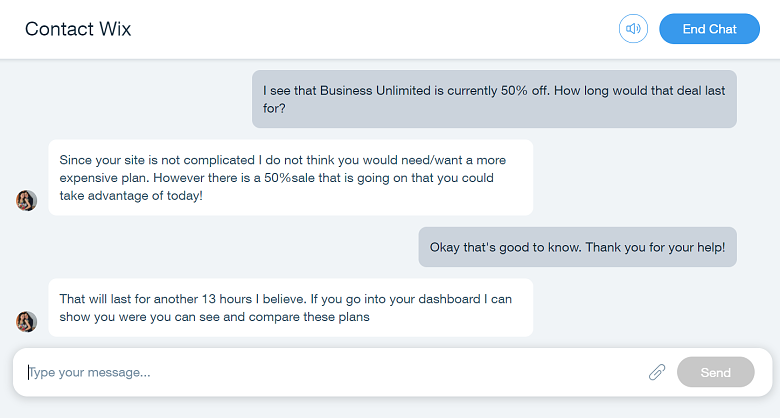Focus the 'Type your message...' input field
This screenshot has width=780, height=418.
[x=333, y=372]
